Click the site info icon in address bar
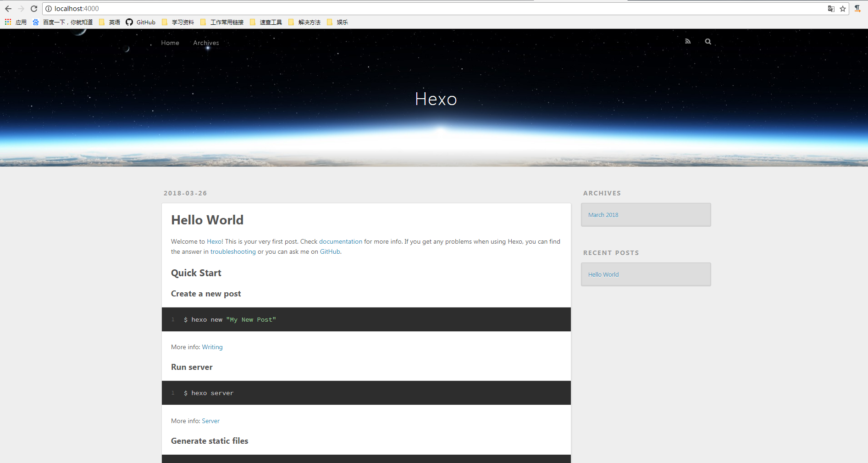The image size is (868, 463). tap(49, 9)
